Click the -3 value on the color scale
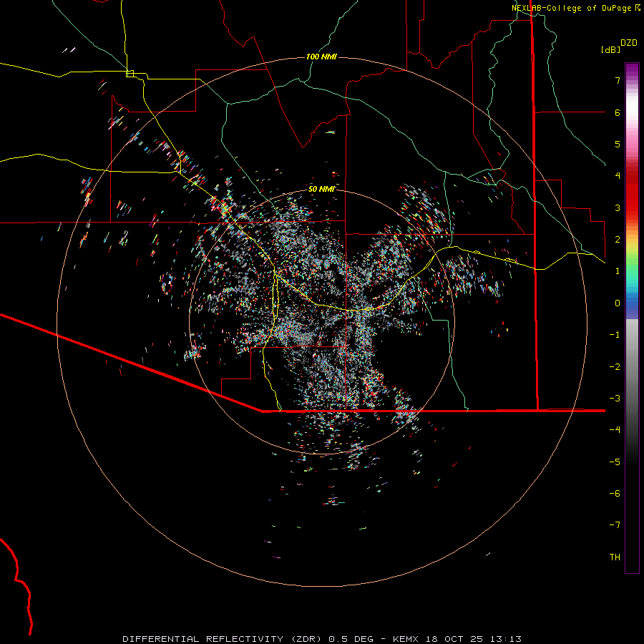 [x=615, y=399]
